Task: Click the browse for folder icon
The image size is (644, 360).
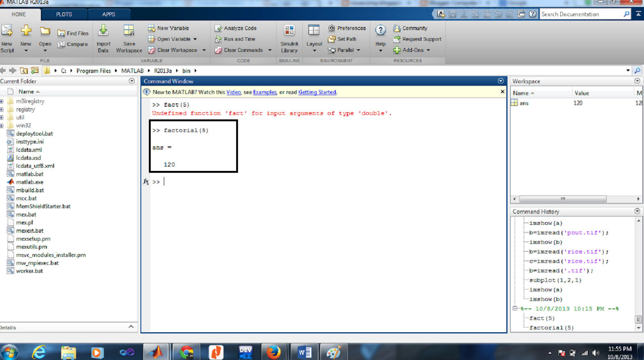Action: (35, 70)
